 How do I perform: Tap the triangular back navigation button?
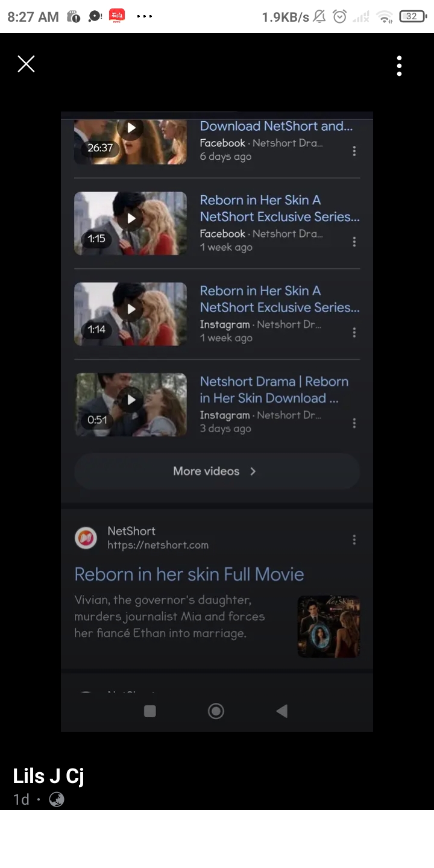click(281, 711)
